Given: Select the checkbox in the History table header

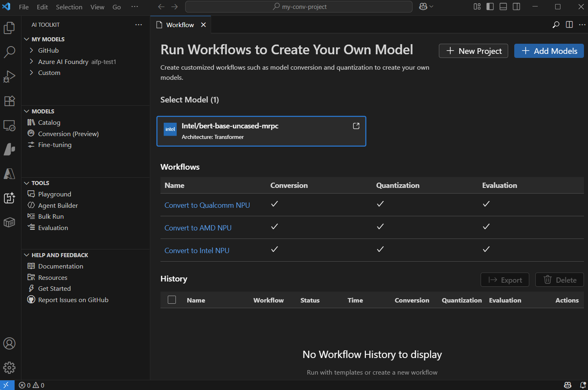Looking at the screenshot, I should pos(171,300).
